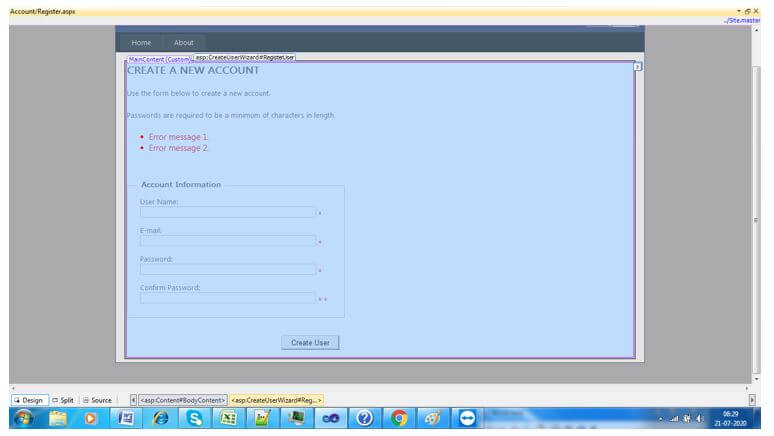Click the right arrow of the tag navigator

point(752,400)
